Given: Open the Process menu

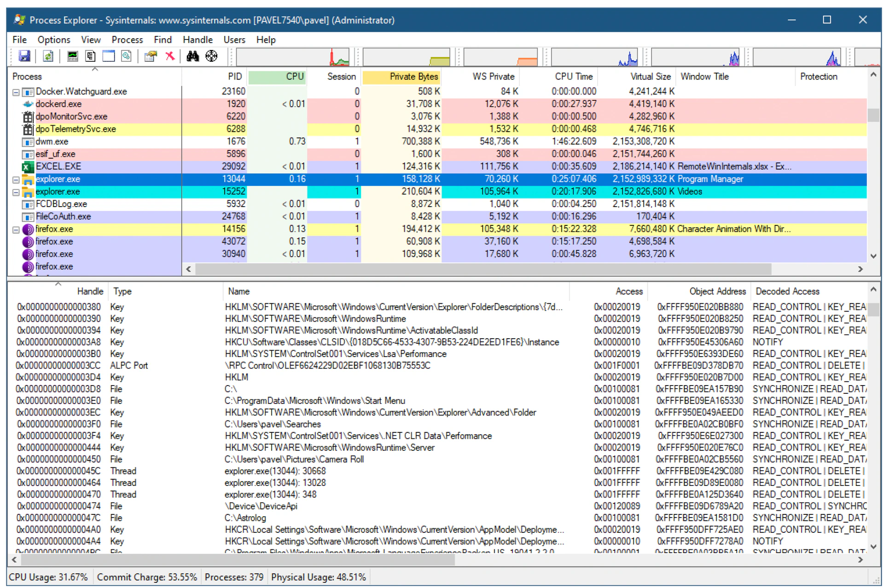Looking at the screenshot, I should click(x=127, y=40).
